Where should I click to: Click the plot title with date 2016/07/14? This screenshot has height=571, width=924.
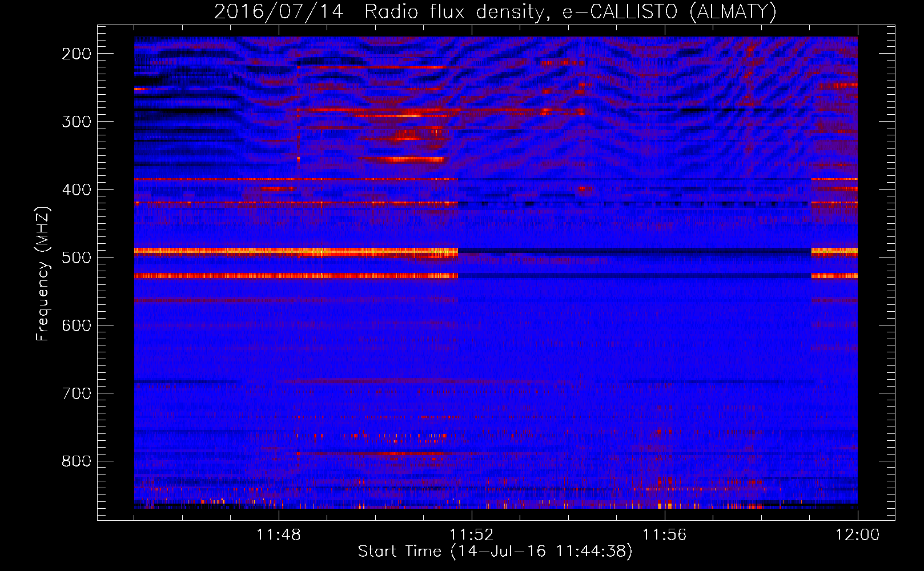[x=495, y=11]
